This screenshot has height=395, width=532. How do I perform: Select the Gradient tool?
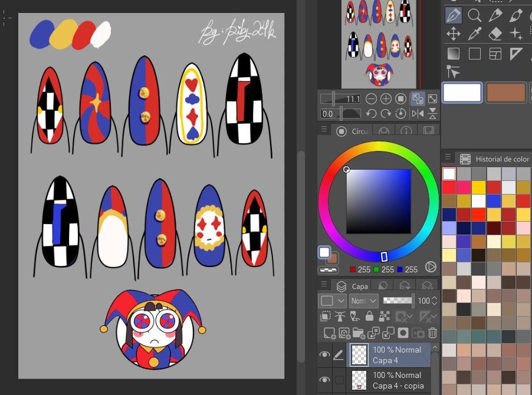coord(453,53)
